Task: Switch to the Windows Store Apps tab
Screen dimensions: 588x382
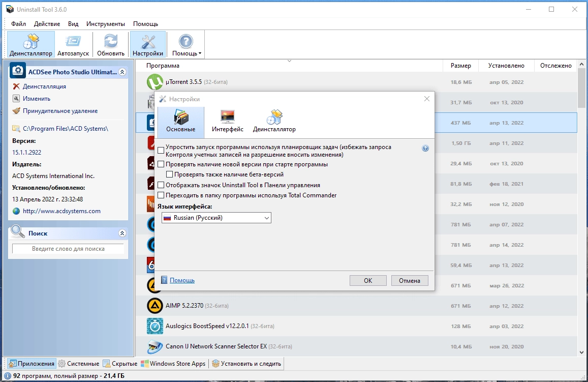Action: pyautogui.click(x=173, y=364)
